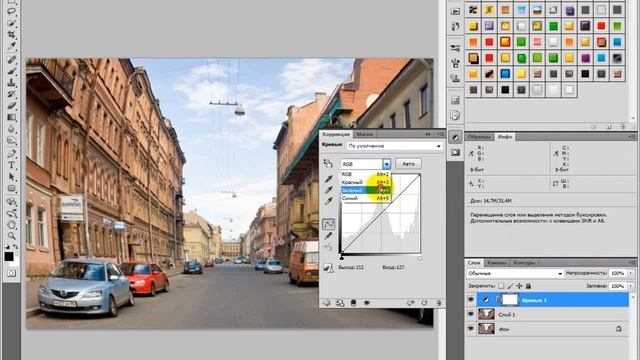Select the Zoom magnifier tool
The image size is (640, 360).
11,236
